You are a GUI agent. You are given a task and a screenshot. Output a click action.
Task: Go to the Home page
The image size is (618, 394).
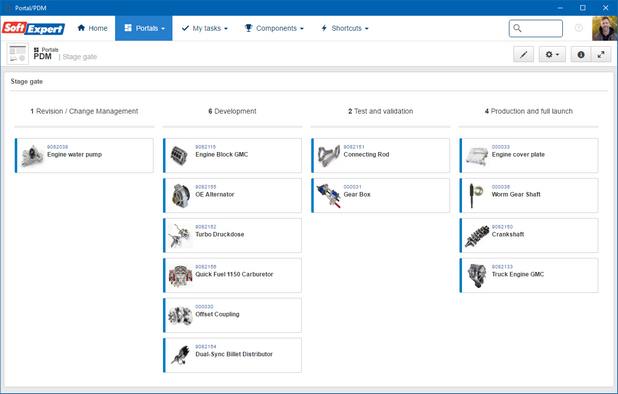click(x=93, y=28)
